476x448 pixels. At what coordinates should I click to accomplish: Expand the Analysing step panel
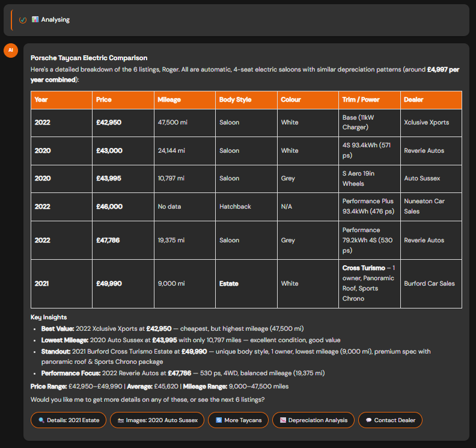point(236,20)
